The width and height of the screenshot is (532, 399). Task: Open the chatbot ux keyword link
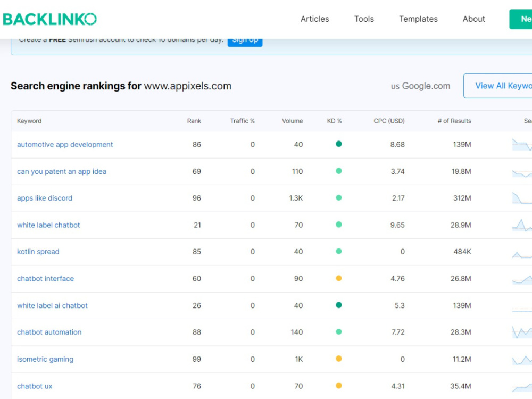coord(35,386)
